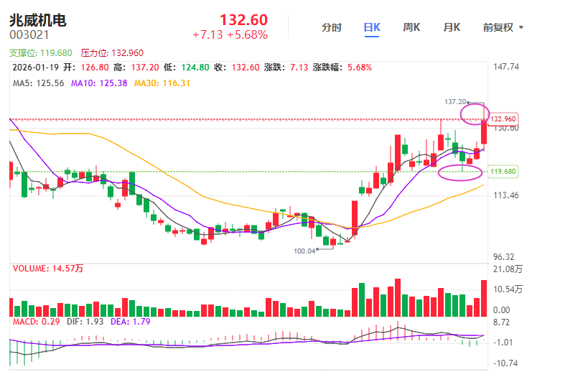Click the stock name 兆威机电

(38, 20)
